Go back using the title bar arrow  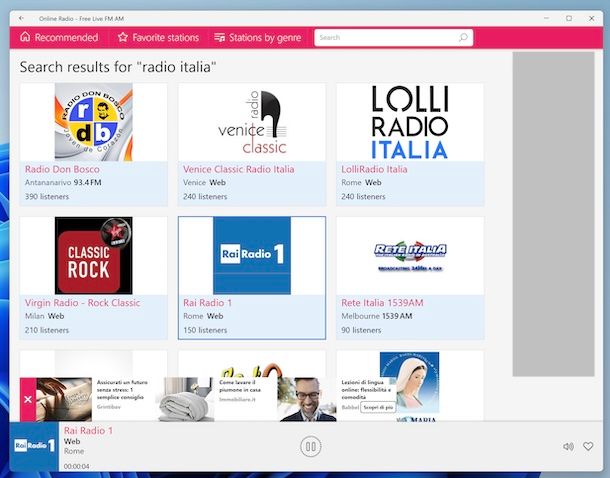click(21, 18)
